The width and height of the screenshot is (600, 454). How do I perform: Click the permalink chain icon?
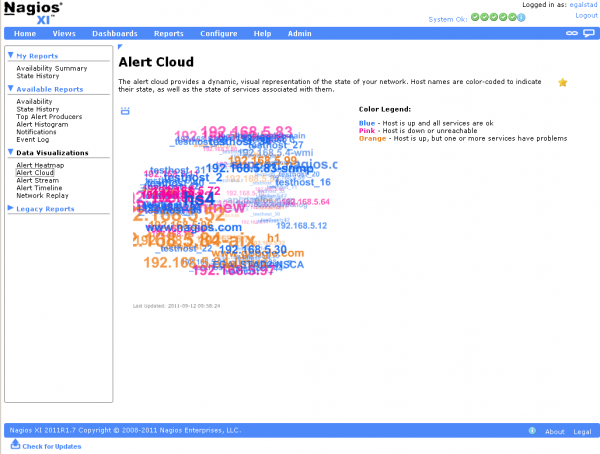coord(572,33)
